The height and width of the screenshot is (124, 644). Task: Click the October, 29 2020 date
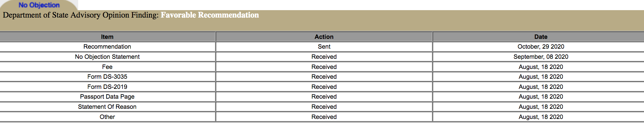[541, 47]
